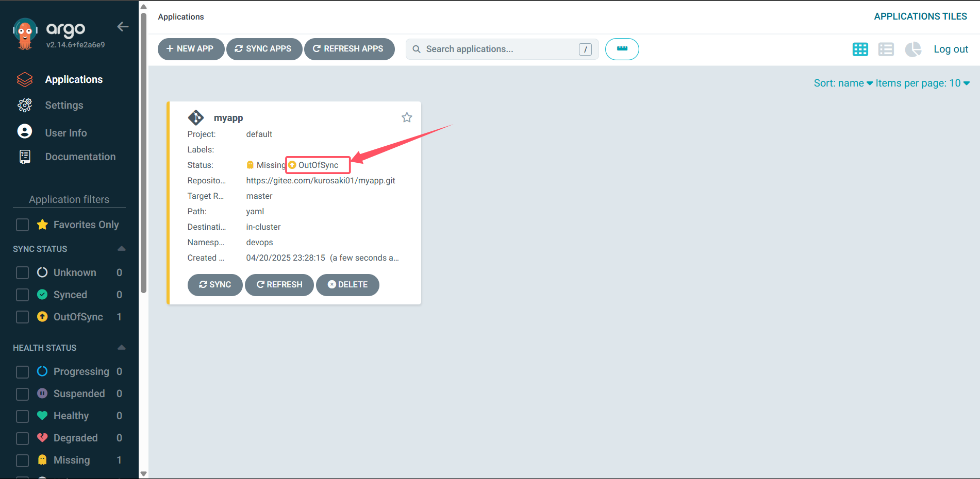Click the Progressing circle icon

pyautogui.click(x=42, y=371)
